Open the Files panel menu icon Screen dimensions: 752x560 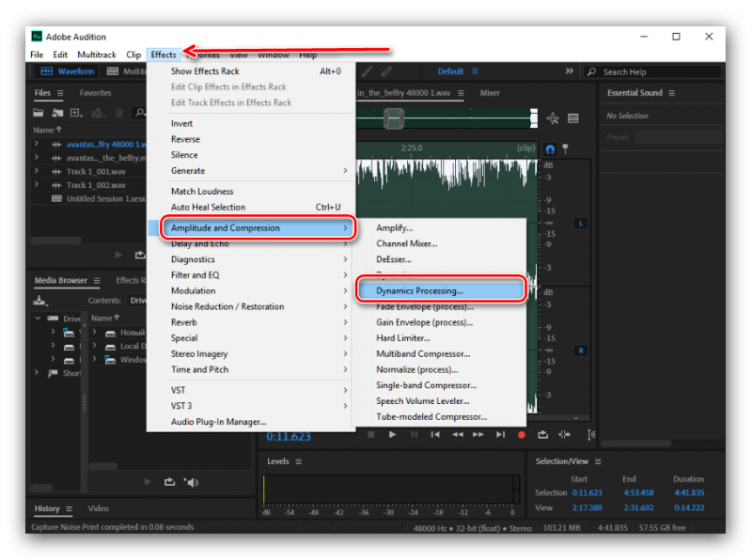[x=60, y=93]
